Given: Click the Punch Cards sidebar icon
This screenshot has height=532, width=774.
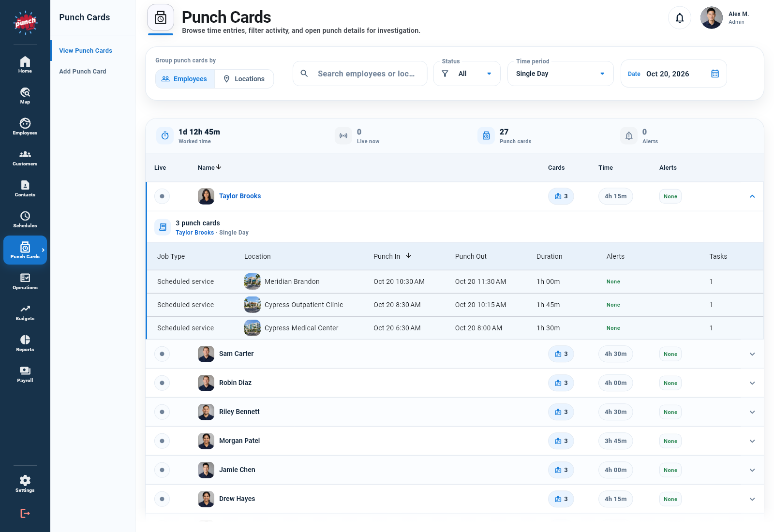Looking at the screenshot, I should point(25,250).
